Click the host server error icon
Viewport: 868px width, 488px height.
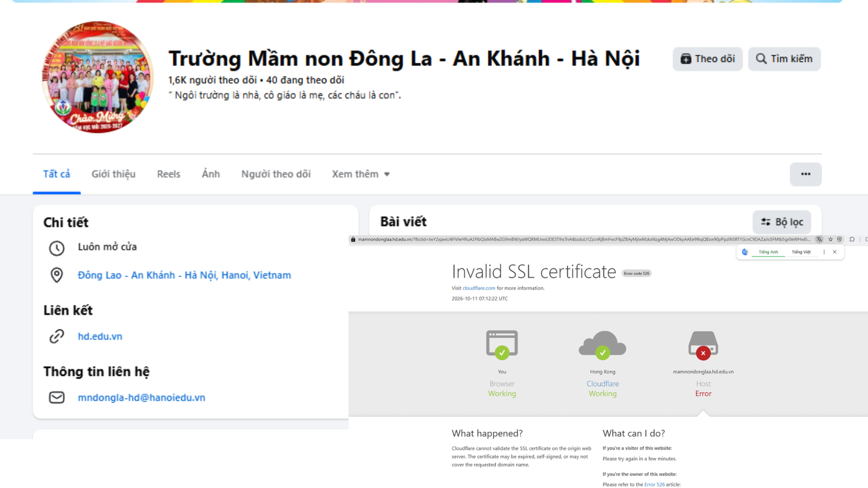point(703,345)
